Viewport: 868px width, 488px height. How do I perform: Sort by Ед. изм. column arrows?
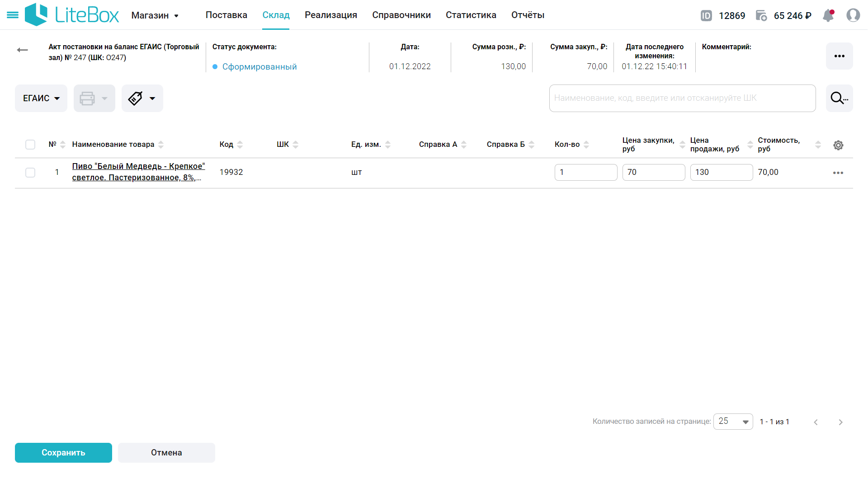[x=388, y=145]
